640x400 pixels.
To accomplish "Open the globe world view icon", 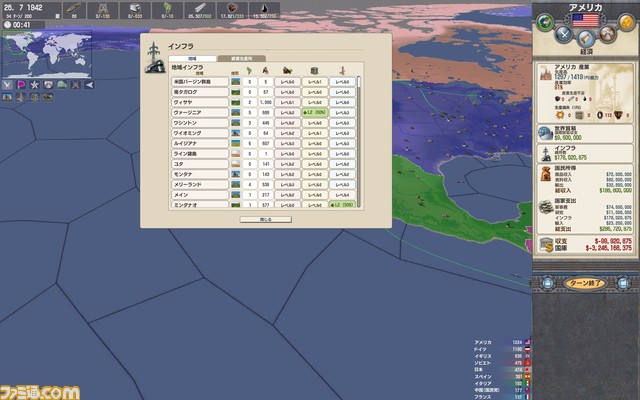I will pyautogui.click(x=544, y=22).
